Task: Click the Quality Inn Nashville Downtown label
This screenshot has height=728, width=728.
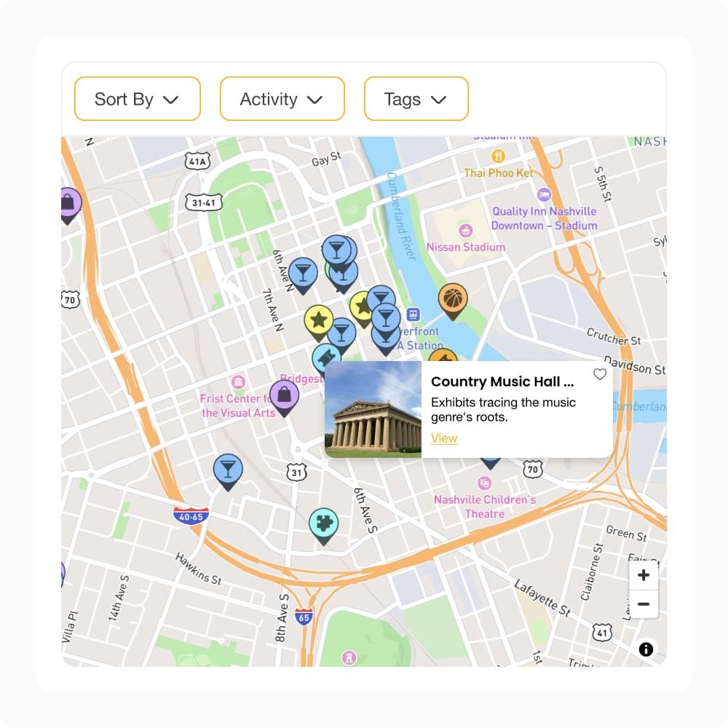Action: 544,218
